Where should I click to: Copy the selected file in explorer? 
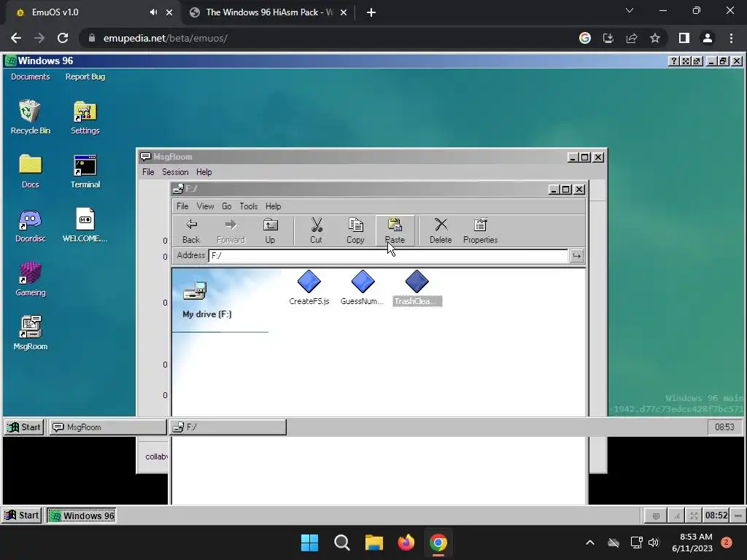tap(355, 231)
